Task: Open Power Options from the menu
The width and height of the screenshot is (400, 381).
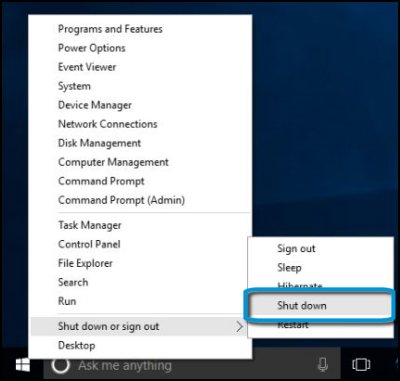Action: pyautogui.click(x=140, y=48)
